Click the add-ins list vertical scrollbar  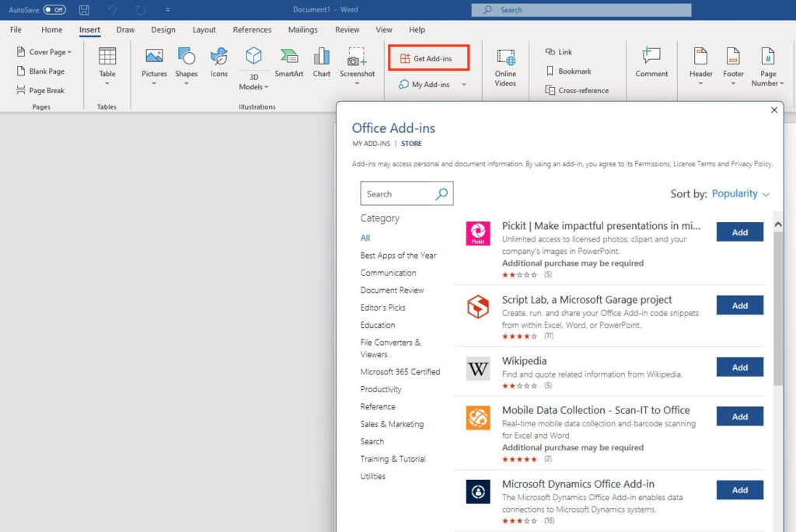coord(778,311)
